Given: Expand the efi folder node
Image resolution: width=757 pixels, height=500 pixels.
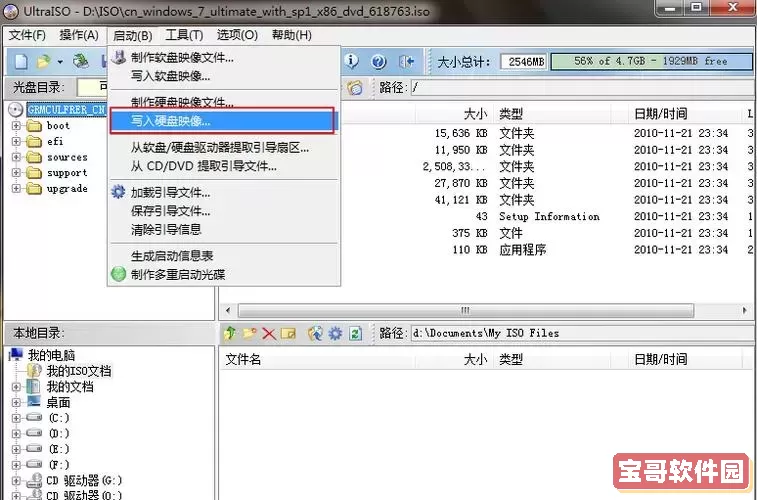Looking at the screenshot, I should (16, 141).
